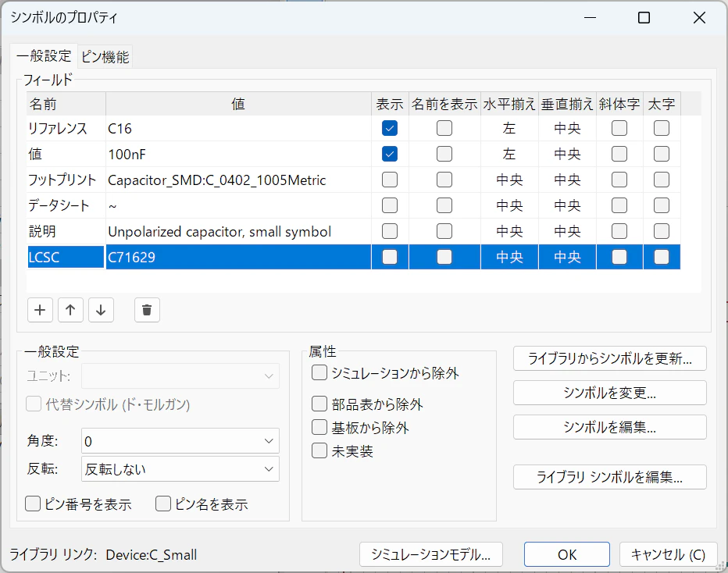728x573 pixels.
Task: Enable the 未実装 attribute checkbox
Action: (319, 450)
